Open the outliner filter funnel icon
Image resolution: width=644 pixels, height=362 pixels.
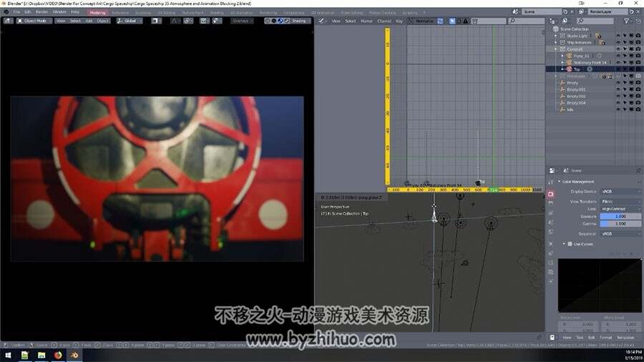pos(626,21)
